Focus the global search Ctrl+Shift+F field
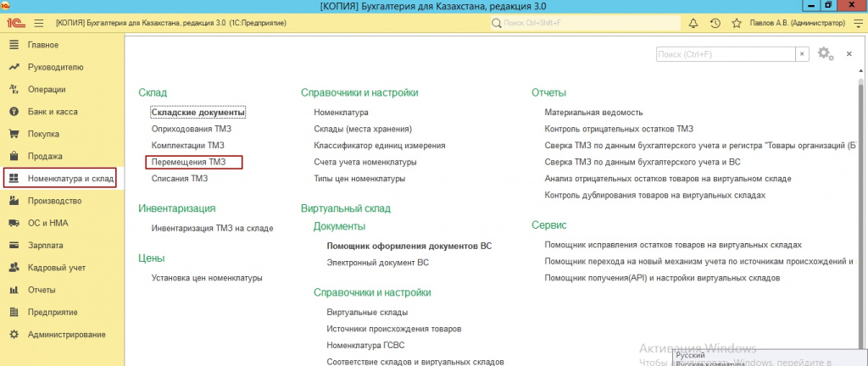 (x=586, y=23)
